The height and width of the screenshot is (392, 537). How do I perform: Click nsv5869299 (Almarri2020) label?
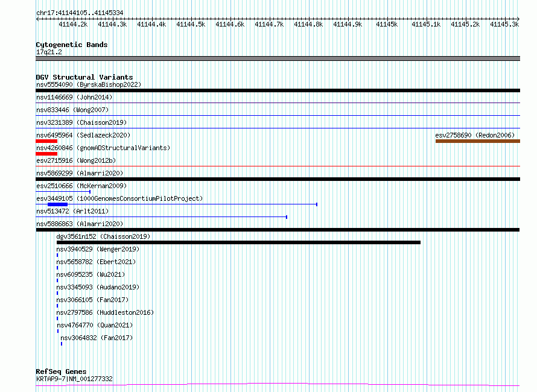tap(80, 173)
